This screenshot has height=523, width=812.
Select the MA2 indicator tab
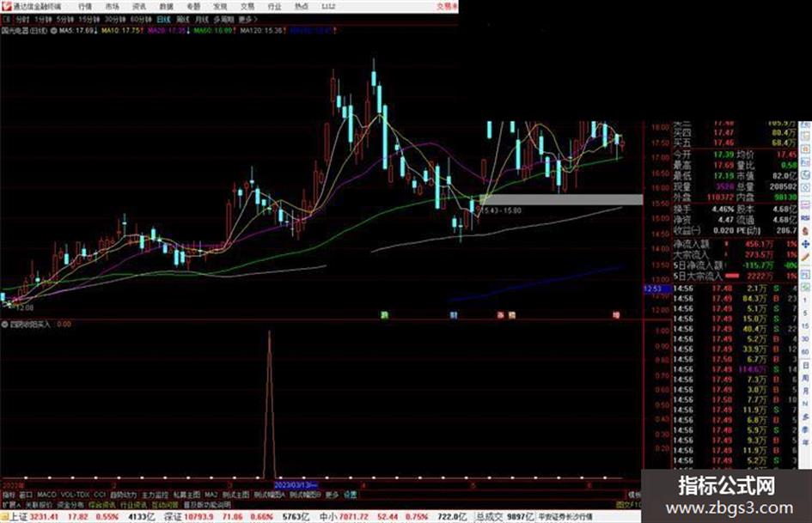click(211, 495)
